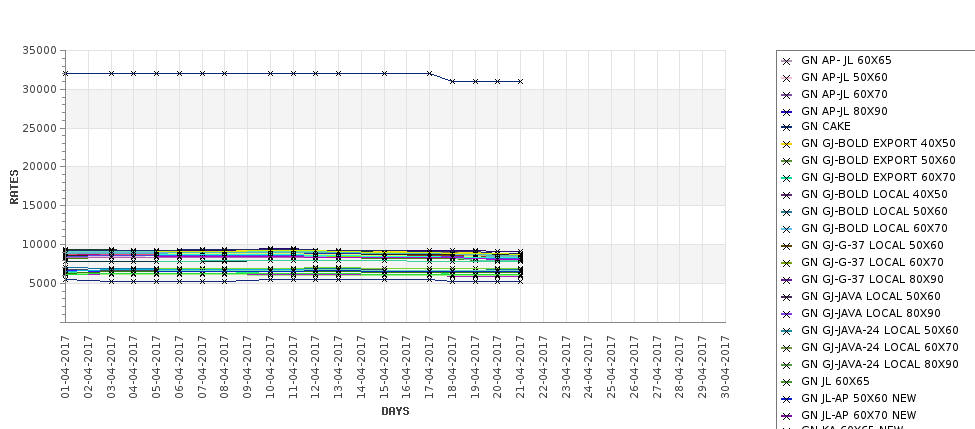Viewport: 975px width, 429px height.
Task: Click top line data point at 18-04-2017
Action: coord(452,81)
